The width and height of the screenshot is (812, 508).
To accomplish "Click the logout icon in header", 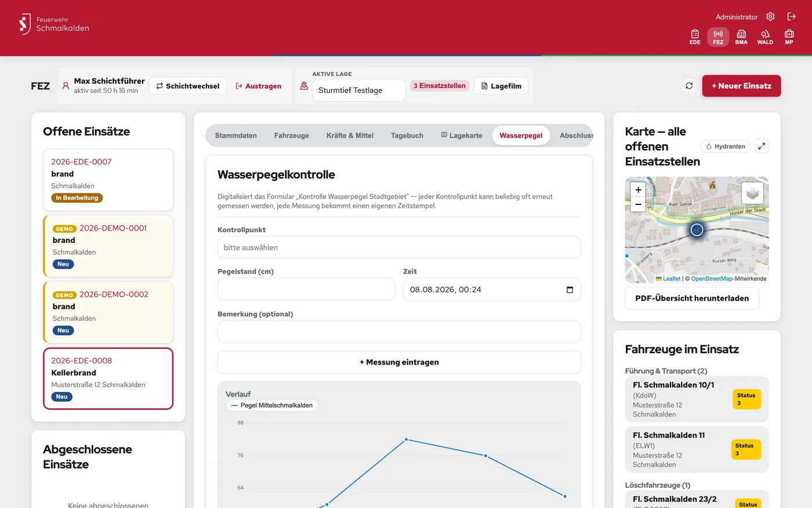I will point(791,17).
